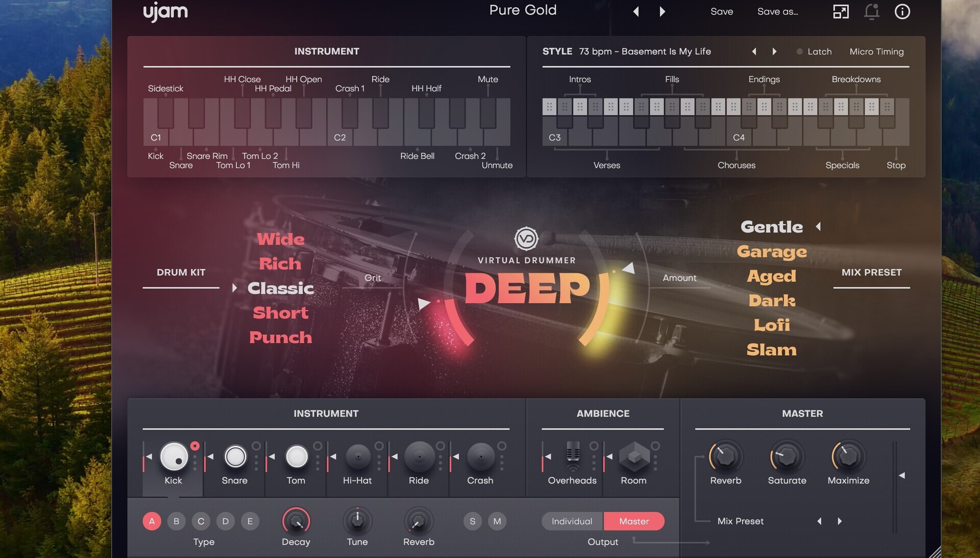Click the Maximize knob

point(848,456)
